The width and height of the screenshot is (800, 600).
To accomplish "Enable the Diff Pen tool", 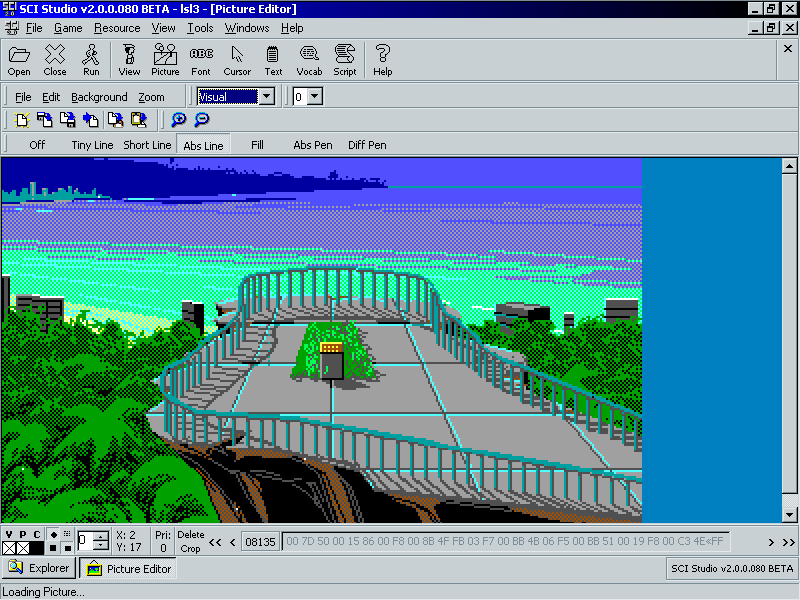I will [367, 145].
